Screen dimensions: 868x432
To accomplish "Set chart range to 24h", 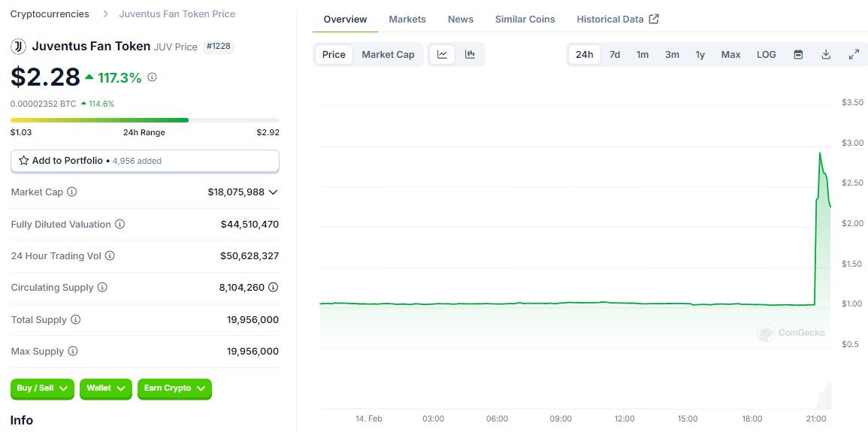I will coord(585,54).
